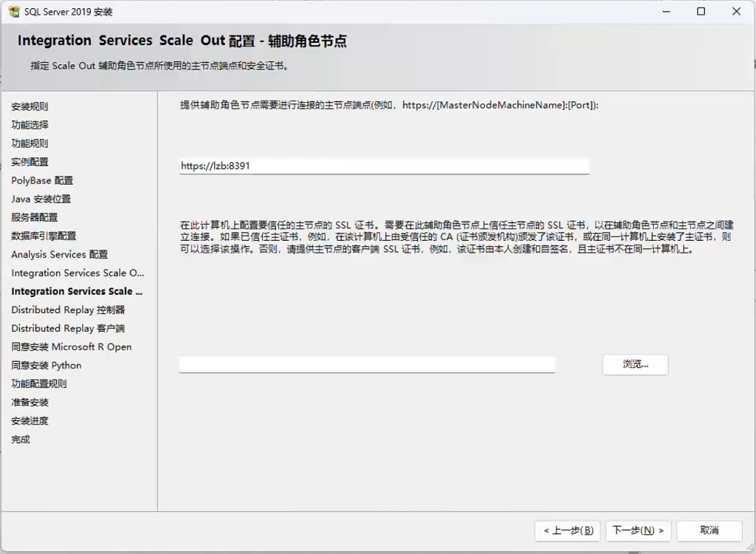Close the SQL Server 2019 setup window
Screen dimensions: 756x554
pos(736,12)
